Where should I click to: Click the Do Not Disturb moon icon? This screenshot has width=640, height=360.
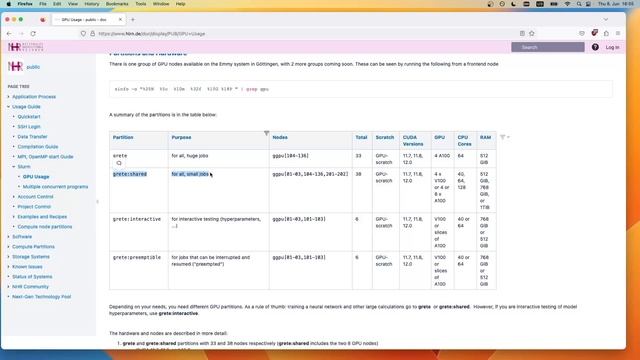tap(513, 4)
